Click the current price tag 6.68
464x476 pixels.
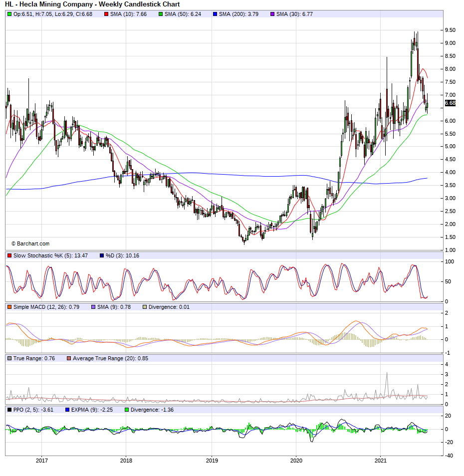pos(450,103)
